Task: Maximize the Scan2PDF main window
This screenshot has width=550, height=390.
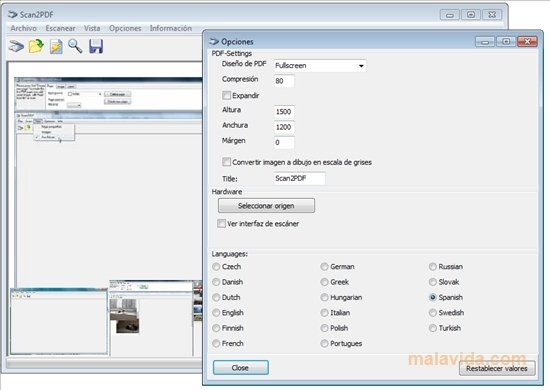Action: click(x=471, y=15)
